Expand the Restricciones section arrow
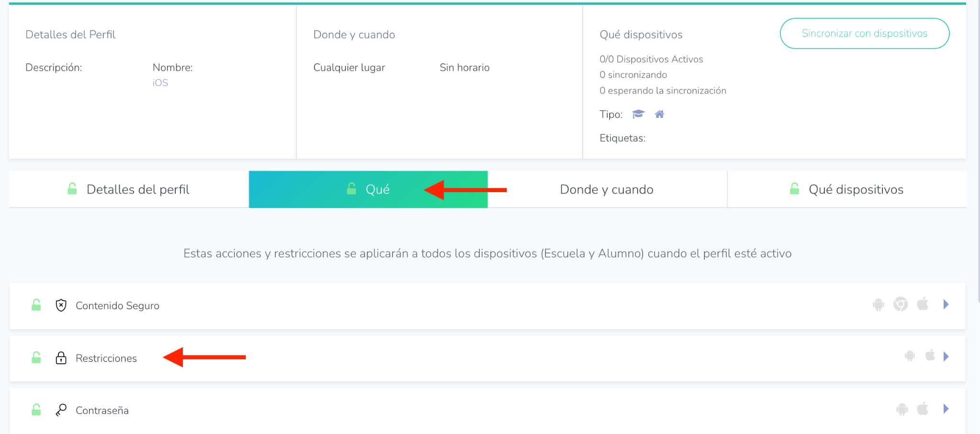Viewport: 980px width, 434px height. tap(946, 357)
